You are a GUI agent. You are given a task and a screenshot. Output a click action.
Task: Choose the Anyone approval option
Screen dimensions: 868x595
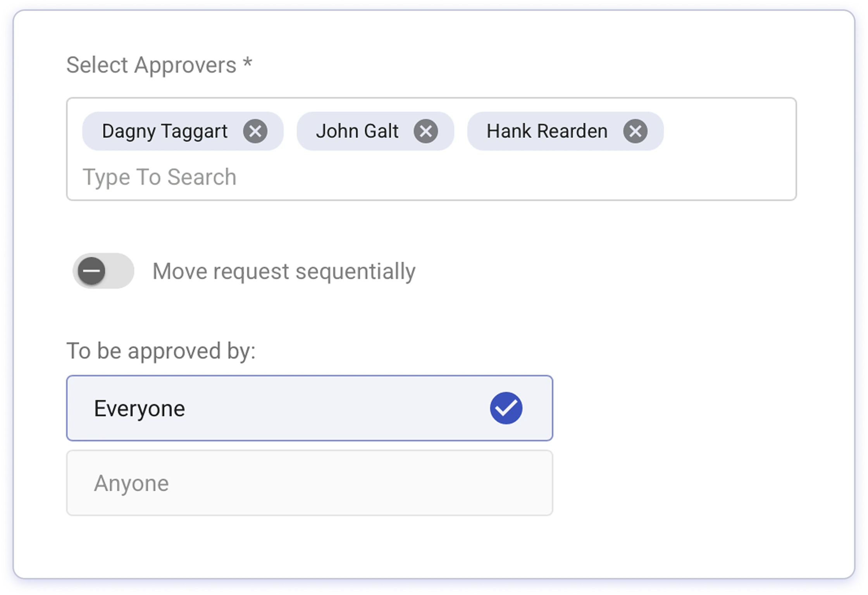coord(309,483)
